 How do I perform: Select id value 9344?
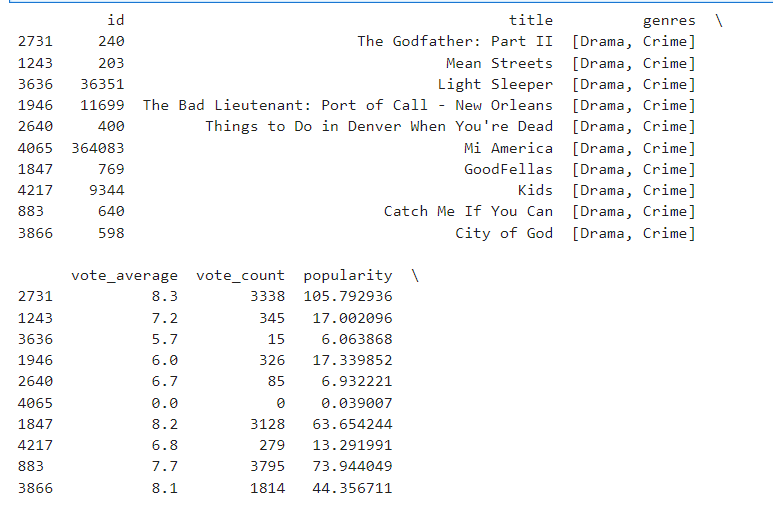pos(106,191)
